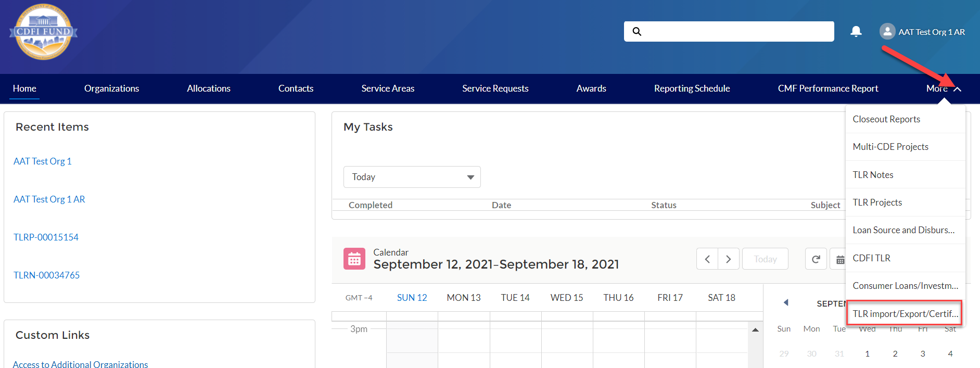Viewport: 980px width, 368px height.
Task: Go to previous calendar week
Action: [x=707, y=259]
